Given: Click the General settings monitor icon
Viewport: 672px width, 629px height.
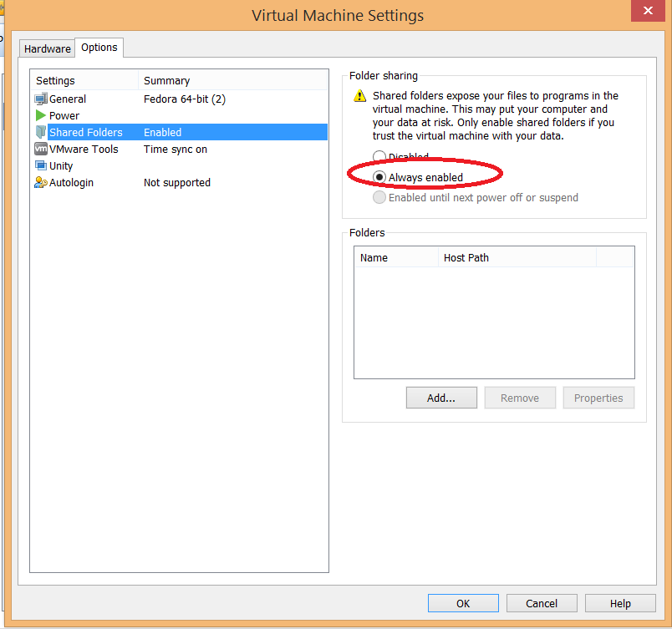Looking at the screenshot, I should pyautogui.click(x=41, y=99).
